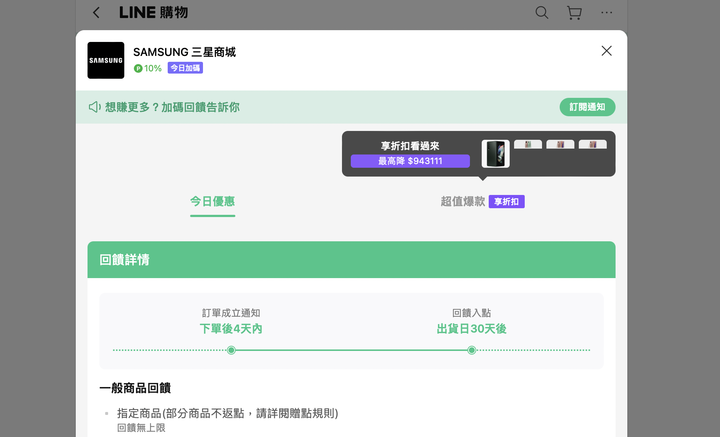Click the 回饋無上限 note
Image resolution: width=720 pixels, height=437 pixels.
pyautogui.click(x=141, y=428)
